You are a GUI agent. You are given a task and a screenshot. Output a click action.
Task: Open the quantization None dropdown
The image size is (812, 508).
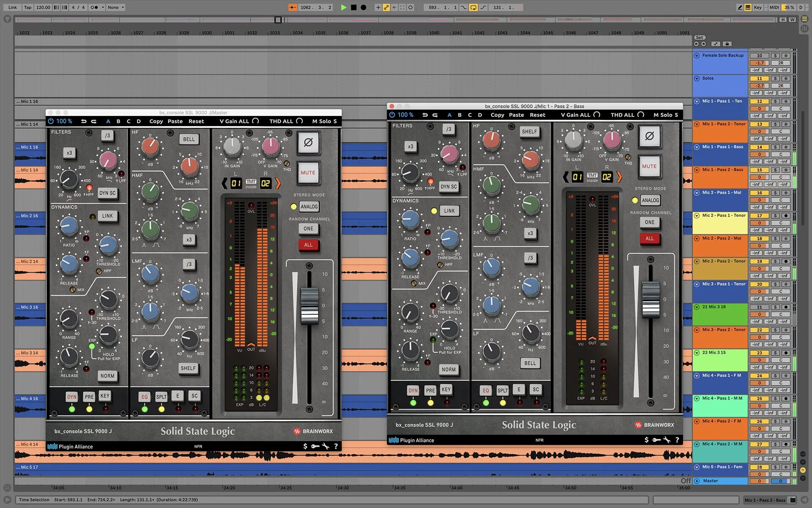pos(116,7)
